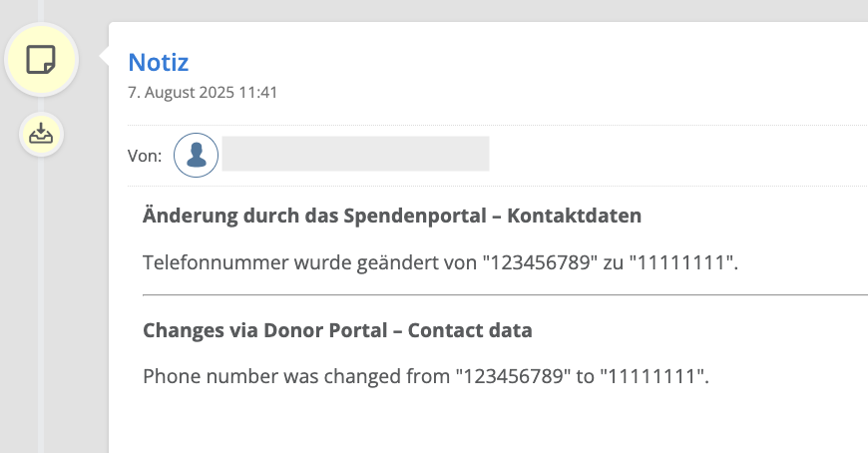Screen dimensions: 868x453
Task: Click "Donor Portal" in the English heading
Action: click(x=325, y=330)
